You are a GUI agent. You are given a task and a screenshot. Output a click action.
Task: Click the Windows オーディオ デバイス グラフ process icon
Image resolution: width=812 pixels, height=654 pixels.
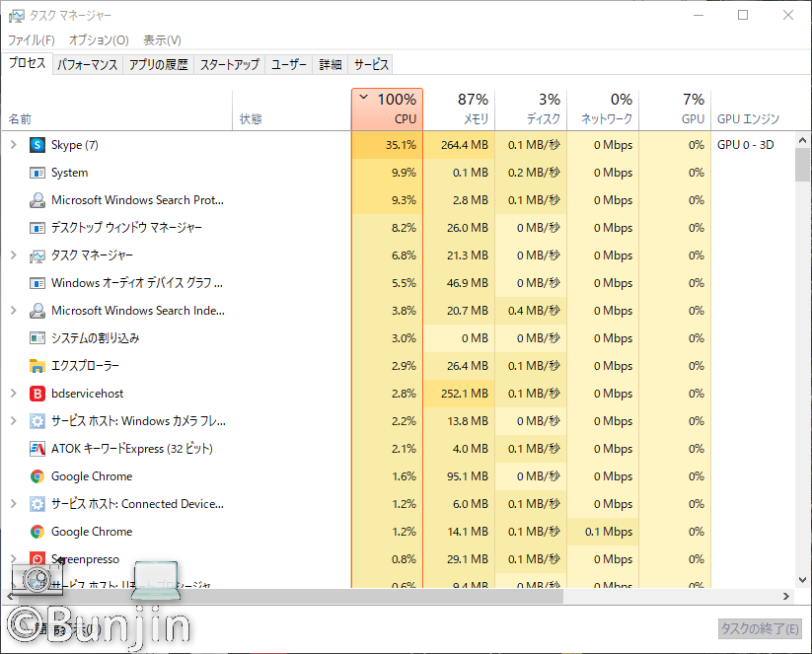(37, 283)
